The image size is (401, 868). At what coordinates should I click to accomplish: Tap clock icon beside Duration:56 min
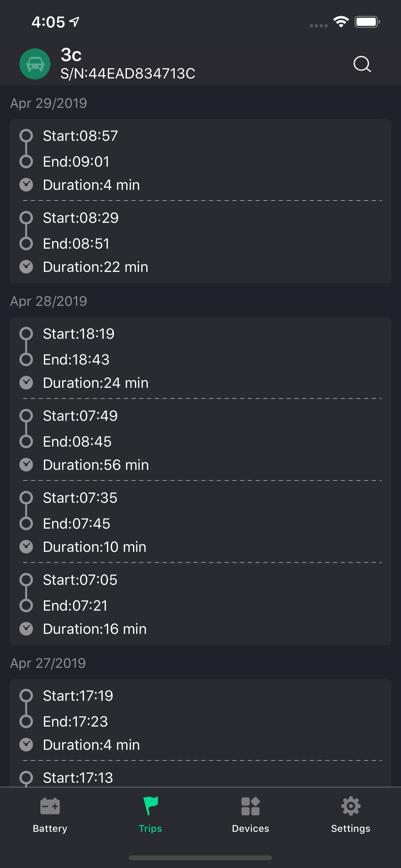26,465
